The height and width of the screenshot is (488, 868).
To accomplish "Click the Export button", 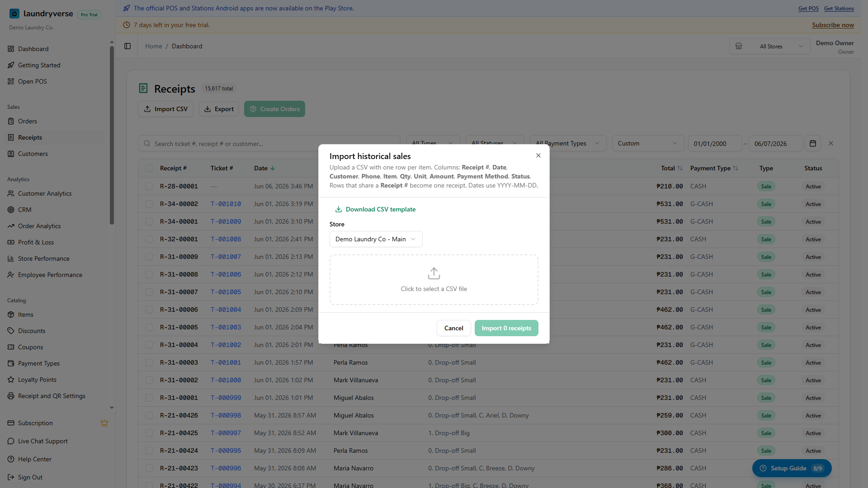I will [x=218, y=109].
